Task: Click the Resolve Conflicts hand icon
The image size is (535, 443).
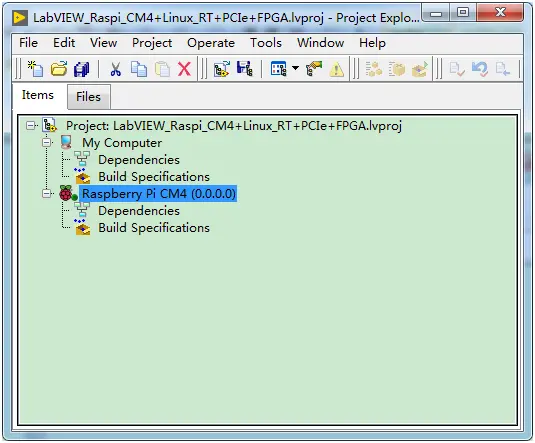Action: coord(314,69)
